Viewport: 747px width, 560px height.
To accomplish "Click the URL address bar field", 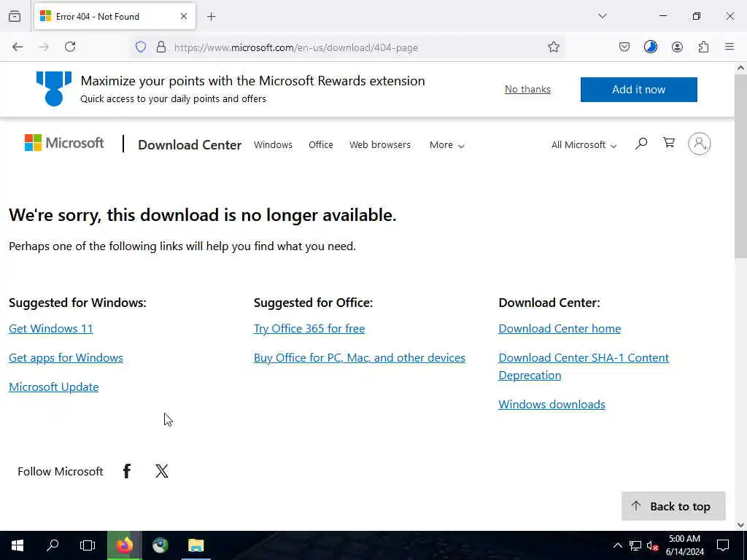I will 348,47.
